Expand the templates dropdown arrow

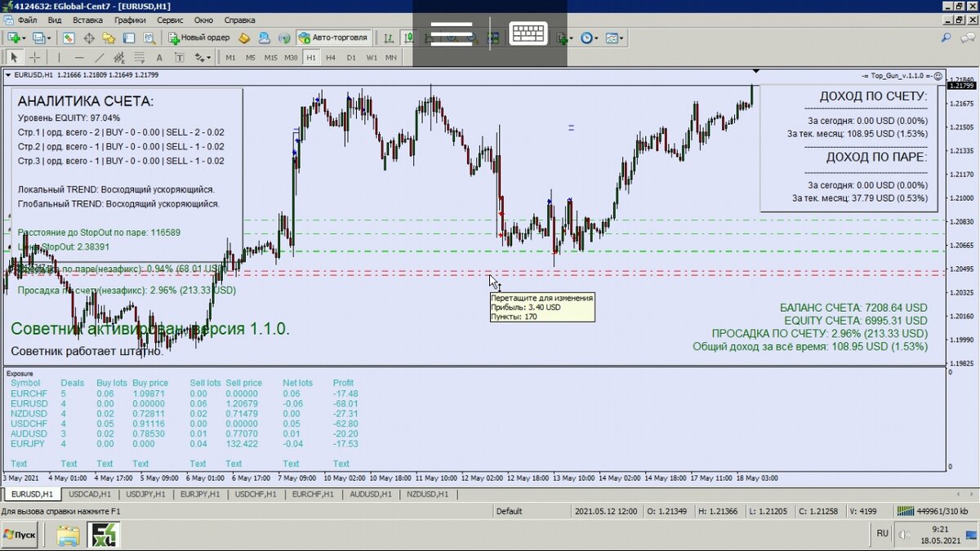(623, 38)
